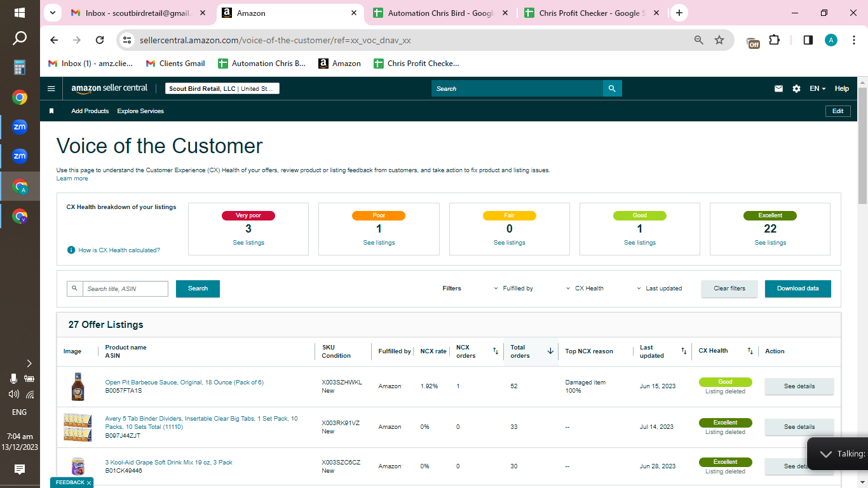Viewport: 868px width, 488px height.
Task: Expand the Last updated filter
Action: (660, 288)
